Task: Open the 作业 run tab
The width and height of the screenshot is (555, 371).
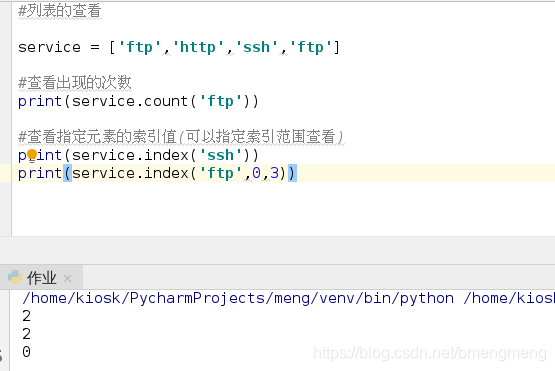Action: [x=41, y=278]
